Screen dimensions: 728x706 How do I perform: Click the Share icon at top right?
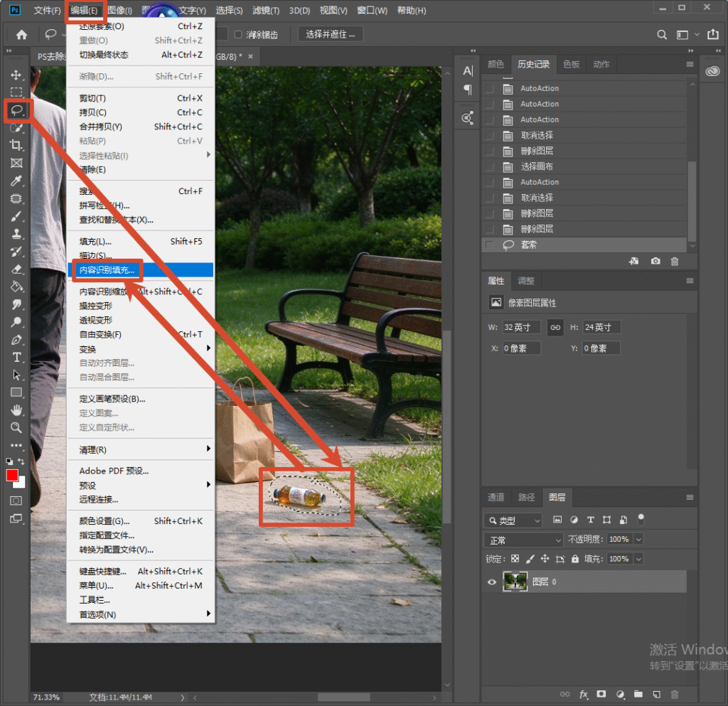tap(712, 34)
